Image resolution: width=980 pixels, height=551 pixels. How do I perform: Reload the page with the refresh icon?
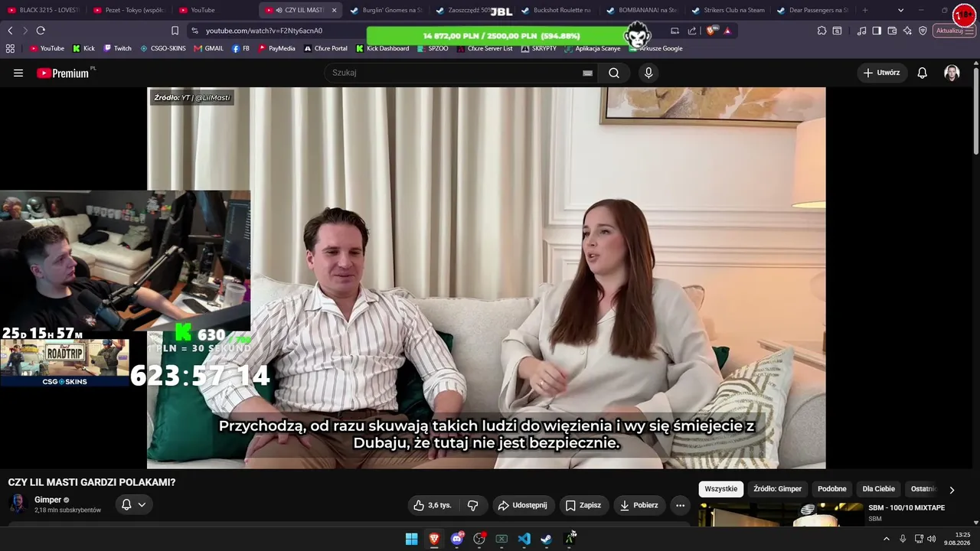pyautogui.click(x=41, y=31)
